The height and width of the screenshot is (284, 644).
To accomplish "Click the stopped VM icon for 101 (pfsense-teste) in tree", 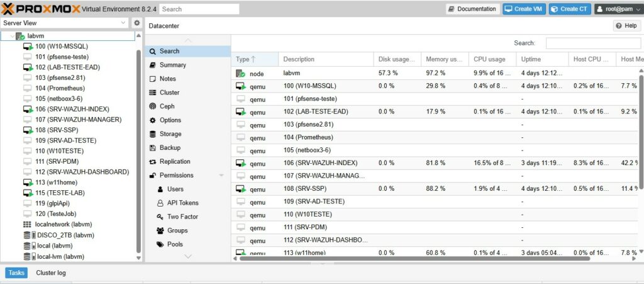I will click(x=27, y=57).
